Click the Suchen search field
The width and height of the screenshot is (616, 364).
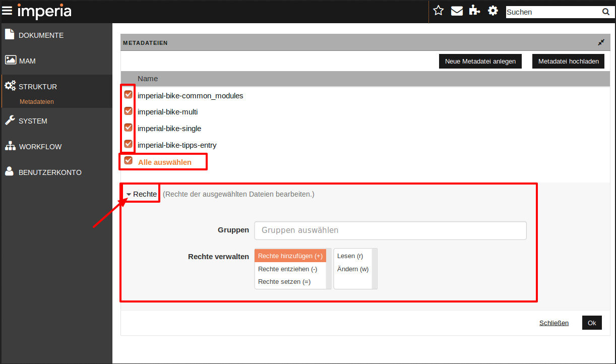(553, 12)
